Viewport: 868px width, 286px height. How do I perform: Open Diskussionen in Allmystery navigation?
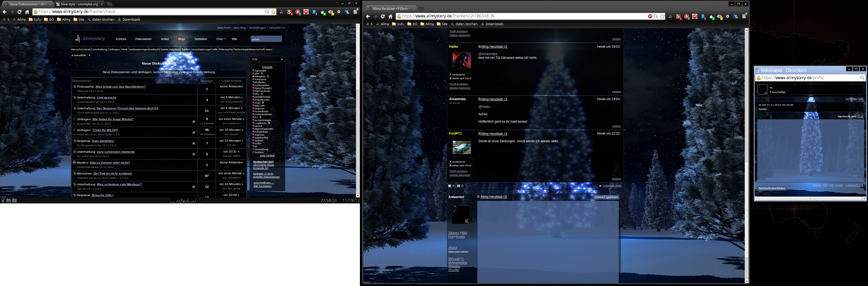click(143, 39)
